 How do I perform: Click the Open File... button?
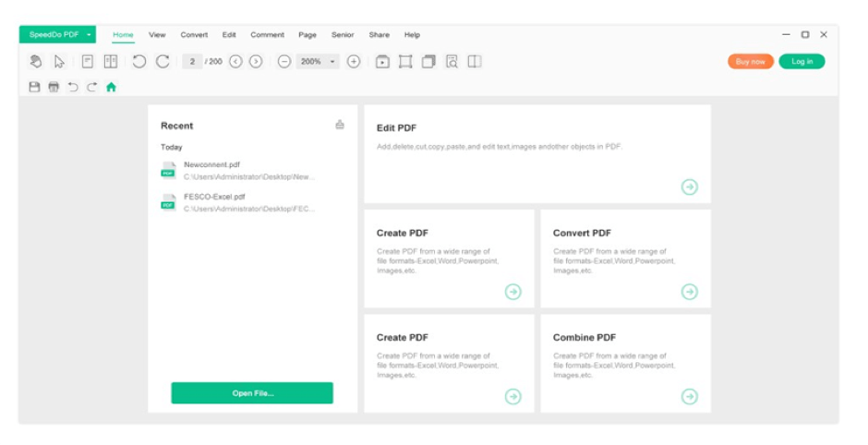tap(252, 393)
